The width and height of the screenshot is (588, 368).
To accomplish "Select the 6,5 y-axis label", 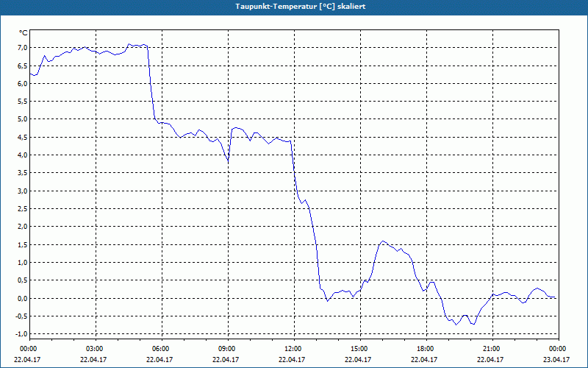I will coord(22,66).
